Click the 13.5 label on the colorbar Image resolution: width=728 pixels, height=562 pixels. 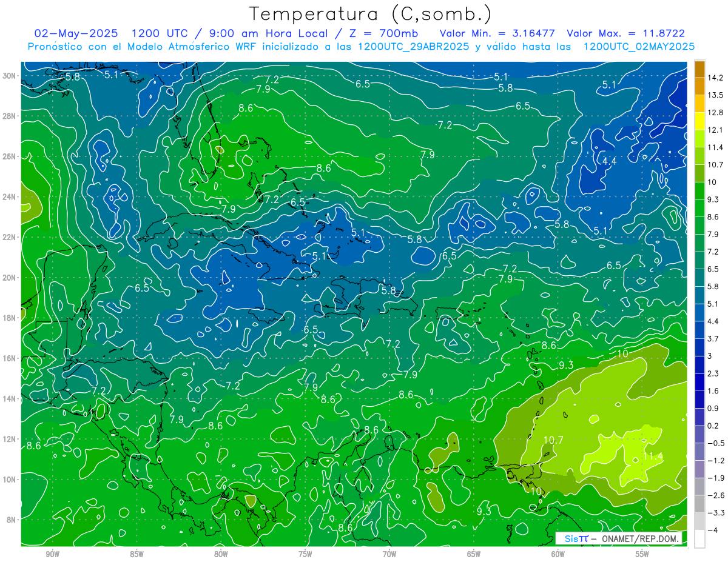pos(715,95)
